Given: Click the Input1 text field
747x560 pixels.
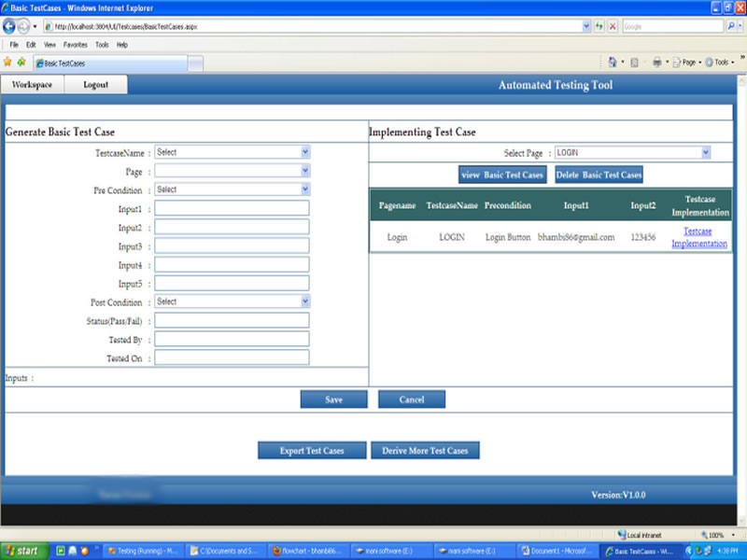Looking at the screenshot, I should point(232,208).
